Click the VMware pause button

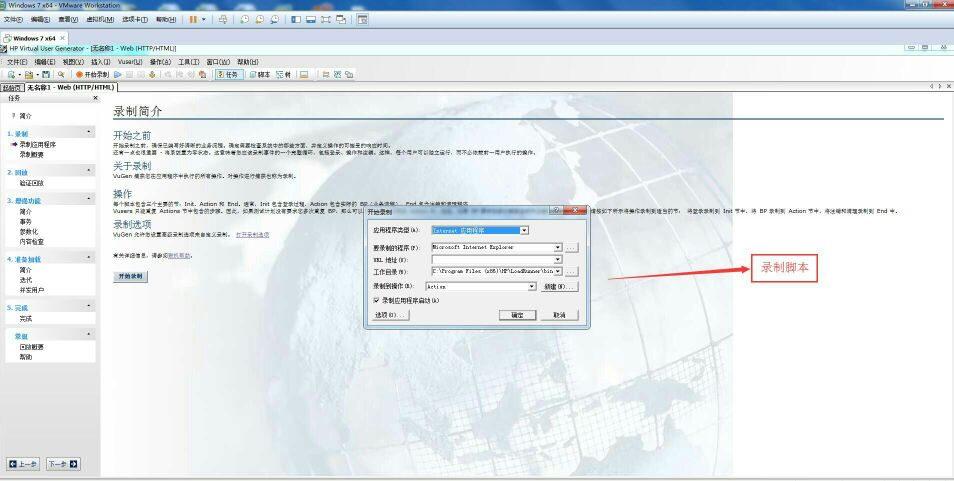tap(194, 19)
